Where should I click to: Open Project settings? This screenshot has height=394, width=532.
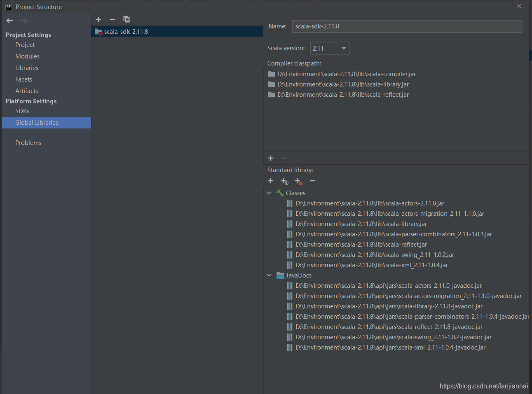25,45
